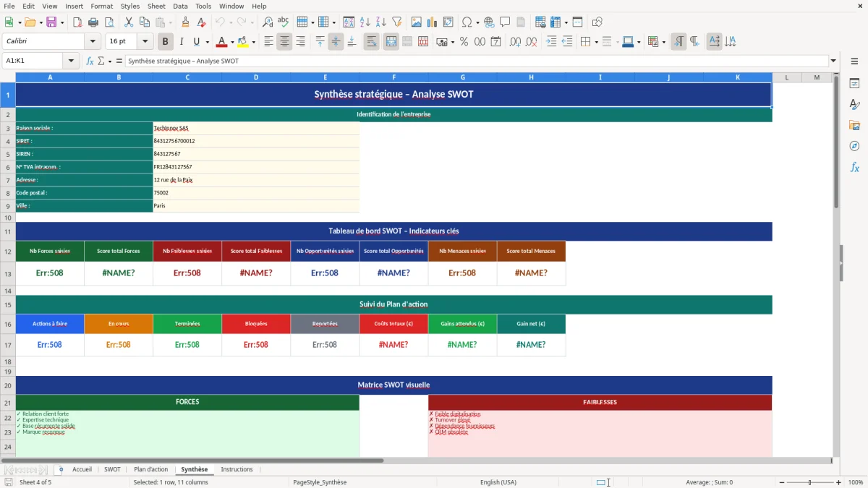Select the Clone Formatting paintbrush
868x488 pixels.
(185, 22)
